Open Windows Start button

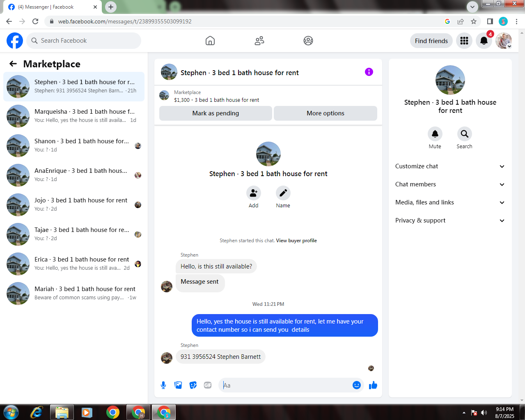coord(11,412)
